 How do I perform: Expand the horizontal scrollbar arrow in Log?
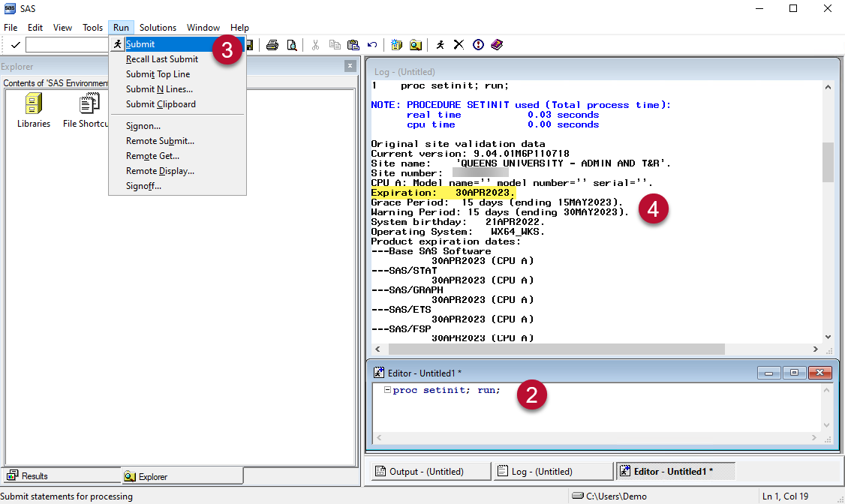tap(816, 349)
